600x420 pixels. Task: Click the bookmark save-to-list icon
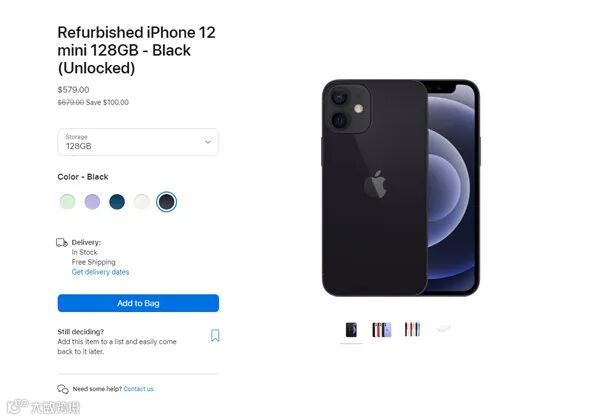(215, 335)
